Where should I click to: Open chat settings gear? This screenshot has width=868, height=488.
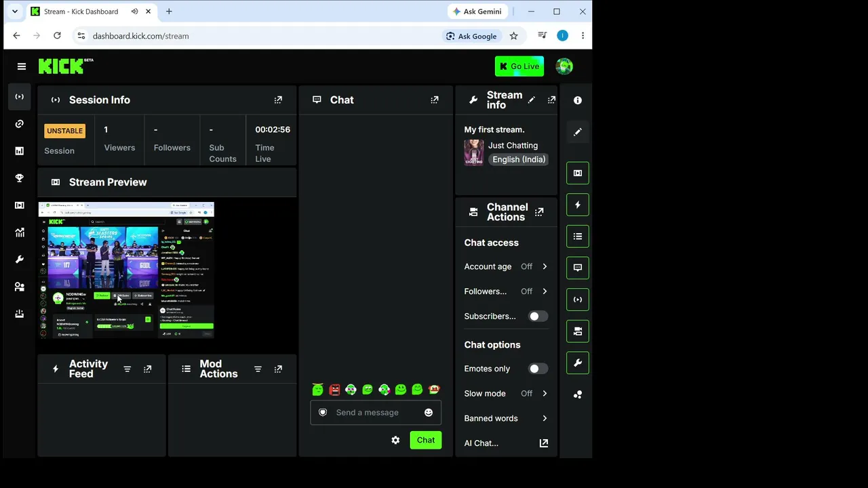click(x=395, y=441)
